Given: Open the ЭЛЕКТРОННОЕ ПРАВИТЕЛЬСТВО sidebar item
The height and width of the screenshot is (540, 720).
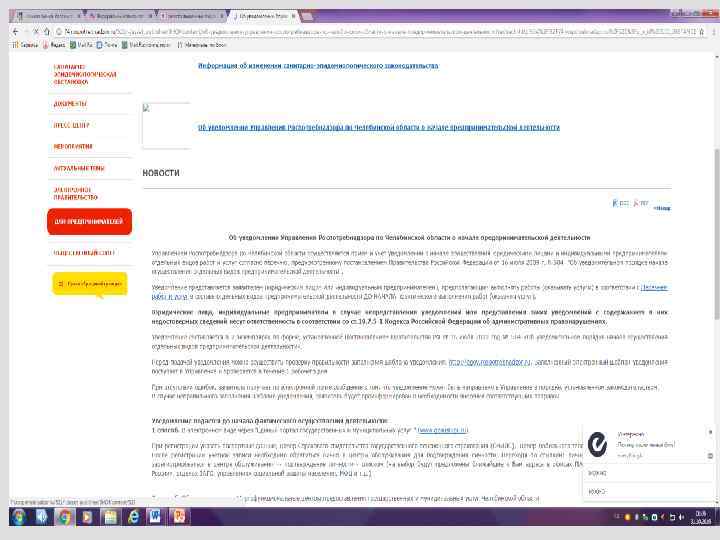Looking at the screenshot, I should [75, 193].
